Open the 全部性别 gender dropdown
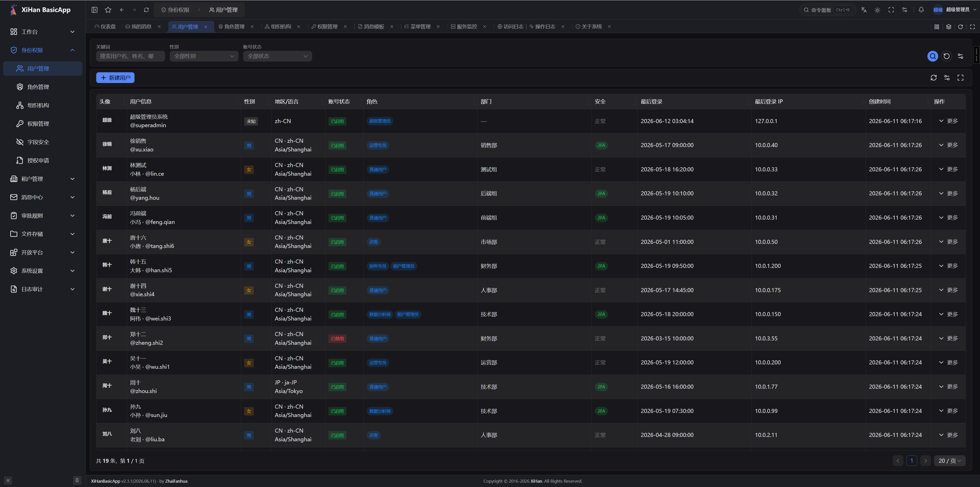This screenshot has width=980, height=487. 204,56
